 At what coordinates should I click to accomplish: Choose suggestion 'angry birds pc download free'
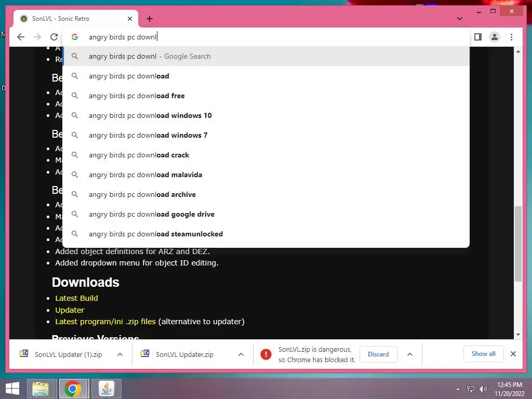(x=267, y=96)
